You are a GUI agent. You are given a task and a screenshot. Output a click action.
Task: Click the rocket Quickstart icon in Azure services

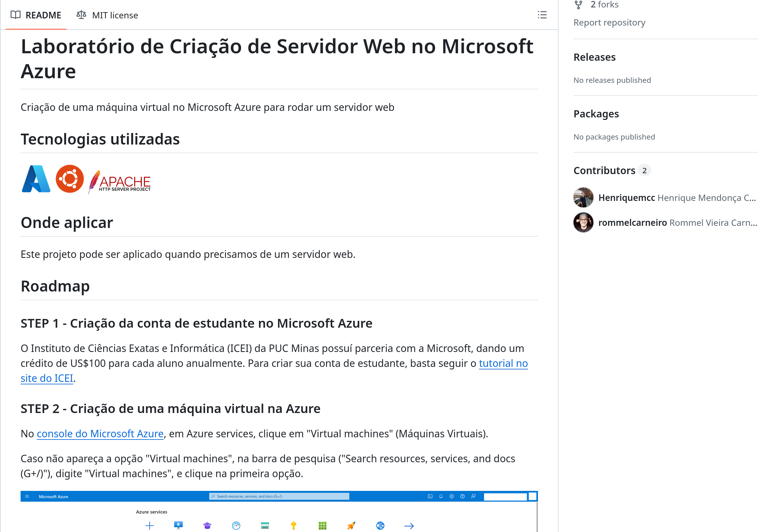point(351,525)
